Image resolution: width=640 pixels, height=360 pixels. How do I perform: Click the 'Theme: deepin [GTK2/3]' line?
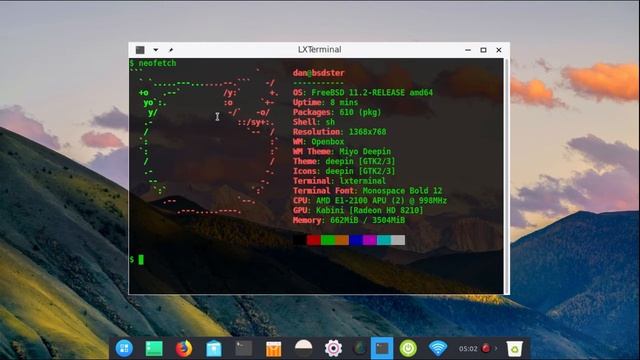point(344,161)
